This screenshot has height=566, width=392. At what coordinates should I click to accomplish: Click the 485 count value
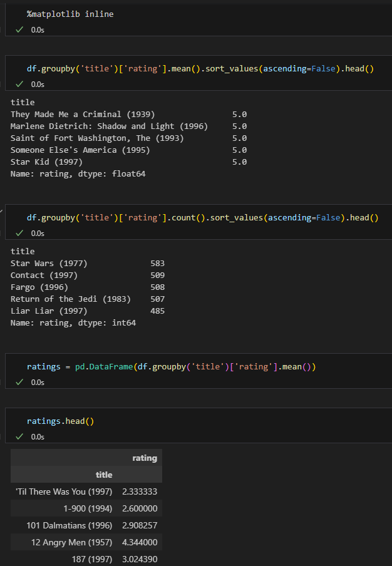157,311
